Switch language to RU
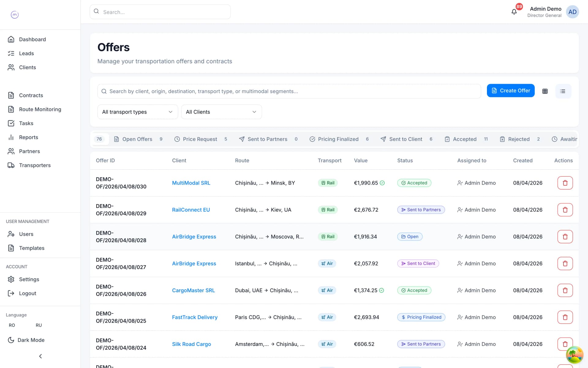This screenshot has height=368, width=588. [x=39, y=325]
